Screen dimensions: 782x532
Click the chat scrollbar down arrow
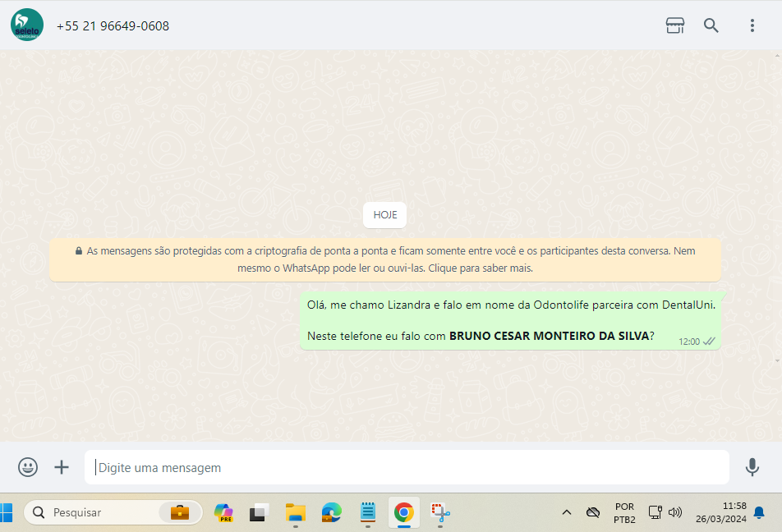pos(778,360)
